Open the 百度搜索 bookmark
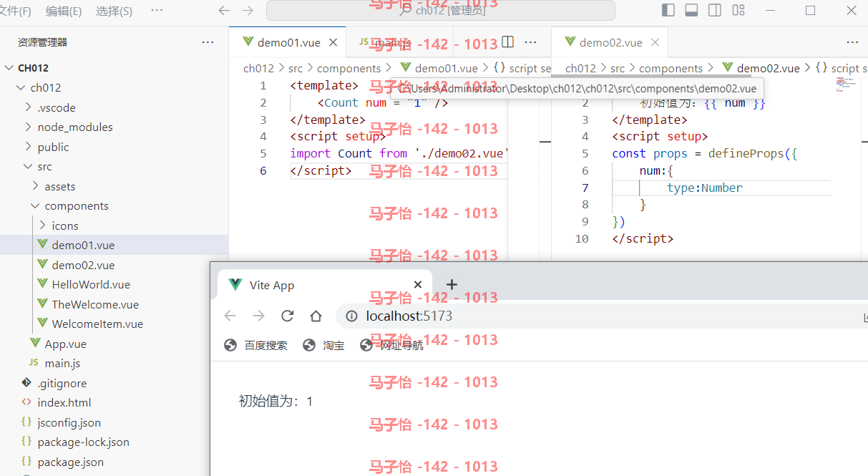The height and width of the screenshot is (476, 868). click(x=255, y=345)
